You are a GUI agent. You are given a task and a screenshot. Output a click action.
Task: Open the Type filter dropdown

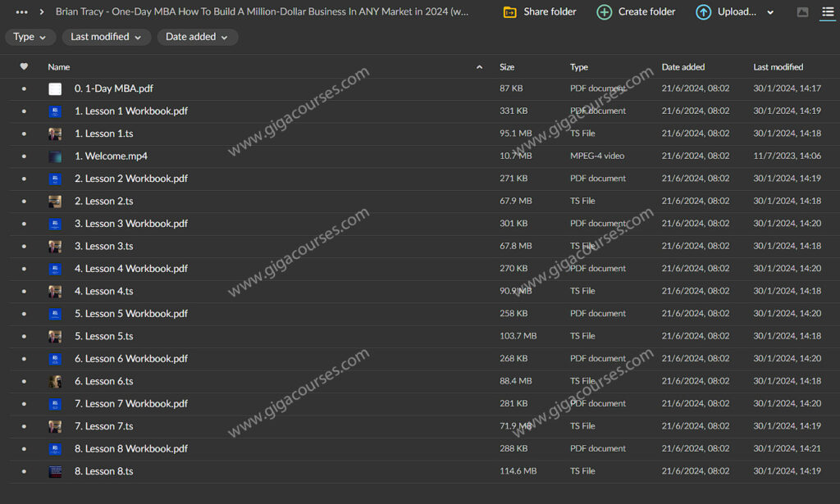pyautogui.click(x=30, y=37)
